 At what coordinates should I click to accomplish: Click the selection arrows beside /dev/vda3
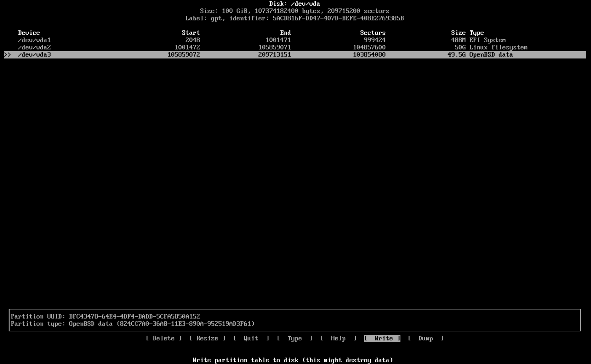[8, 55]
